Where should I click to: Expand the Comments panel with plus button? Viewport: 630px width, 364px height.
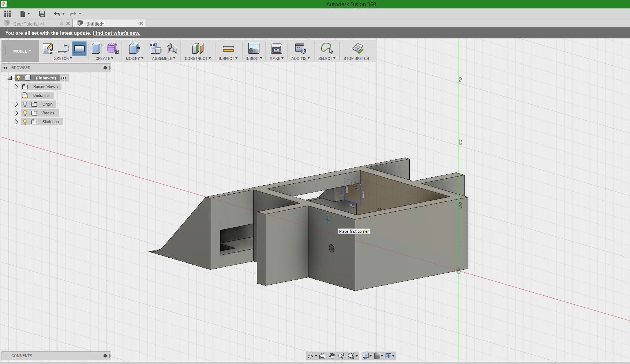[105, 356]
